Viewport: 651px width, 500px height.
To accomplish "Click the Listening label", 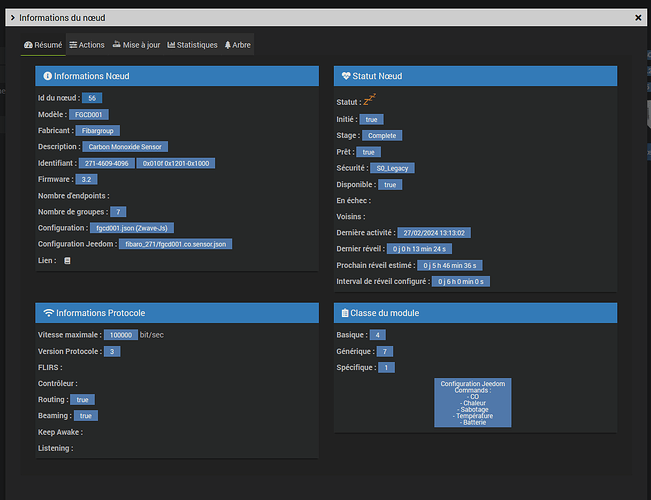I will [x=56, y=449].
